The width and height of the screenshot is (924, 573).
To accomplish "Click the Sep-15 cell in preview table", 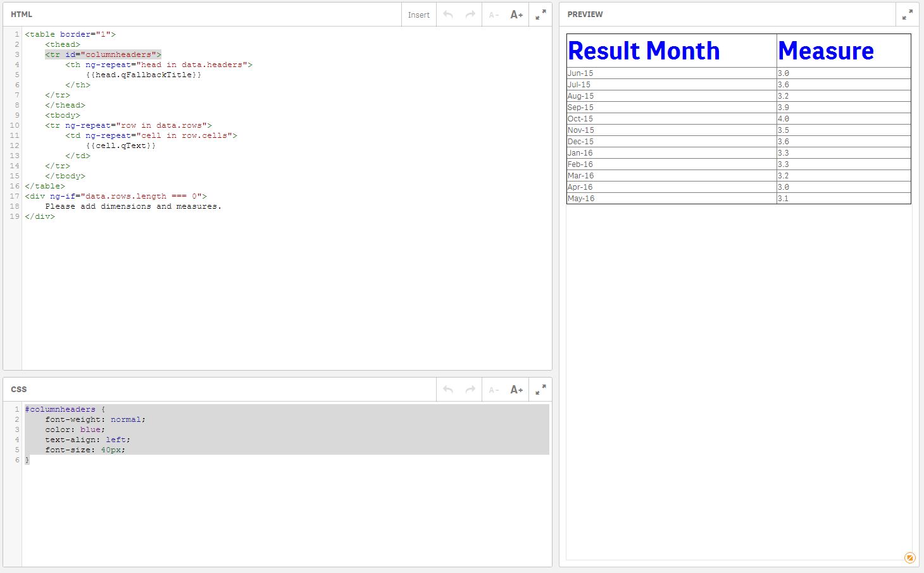I will pos(671,108).
